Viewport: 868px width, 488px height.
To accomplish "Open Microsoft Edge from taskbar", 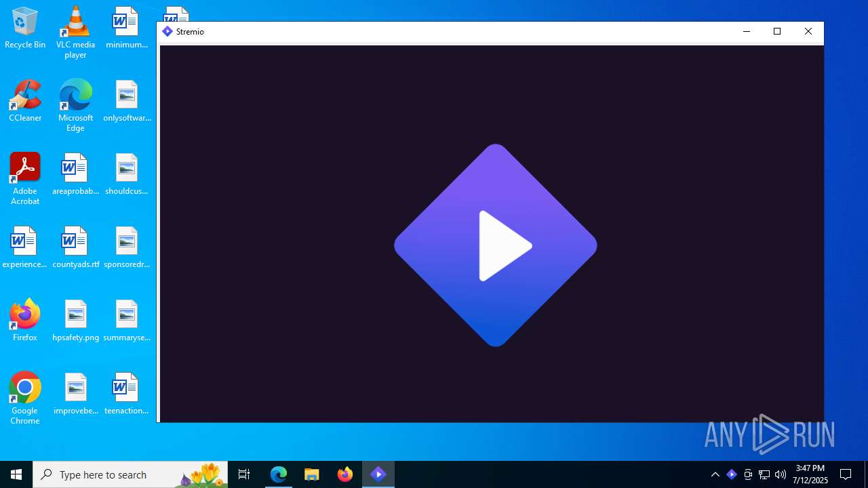I will coord(279,474).
